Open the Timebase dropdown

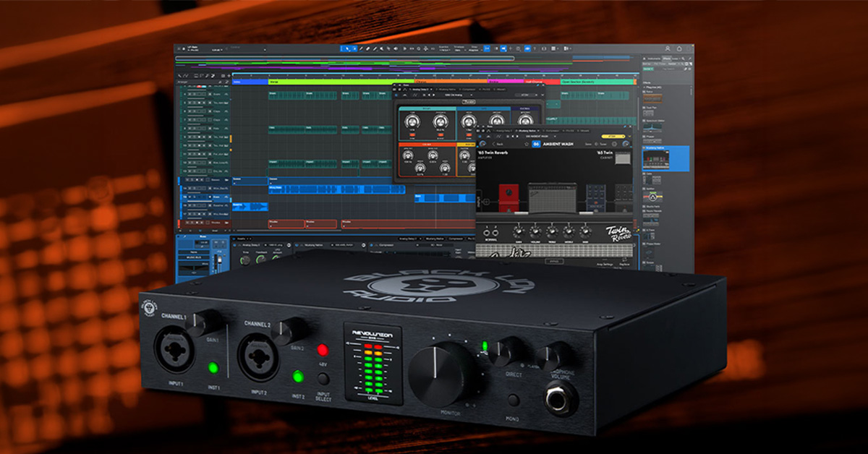coord(459,48)
